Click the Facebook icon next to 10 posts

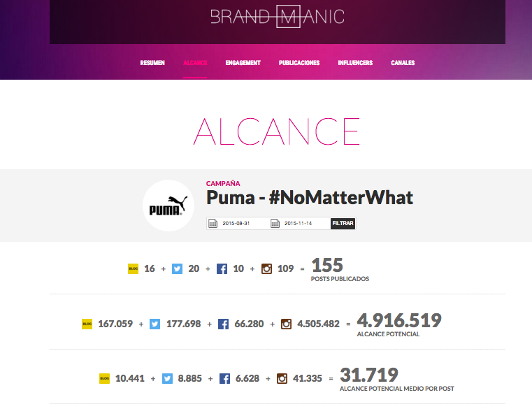tap(222, 268)
